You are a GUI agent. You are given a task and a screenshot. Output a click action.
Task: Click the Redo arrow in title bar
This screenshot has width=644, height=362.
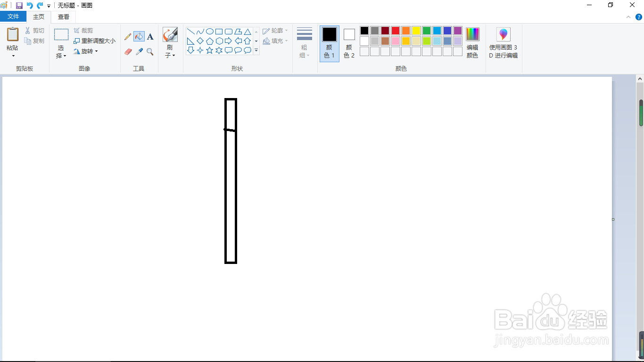coord(40,5)
